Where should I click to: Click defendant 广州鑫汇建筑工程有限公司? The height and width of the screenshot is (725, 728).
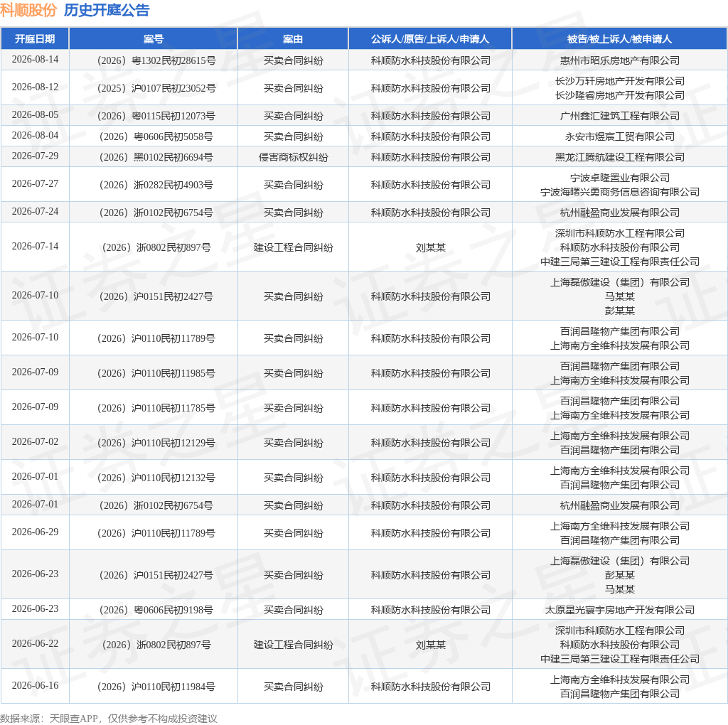click(x=620, y=116)
